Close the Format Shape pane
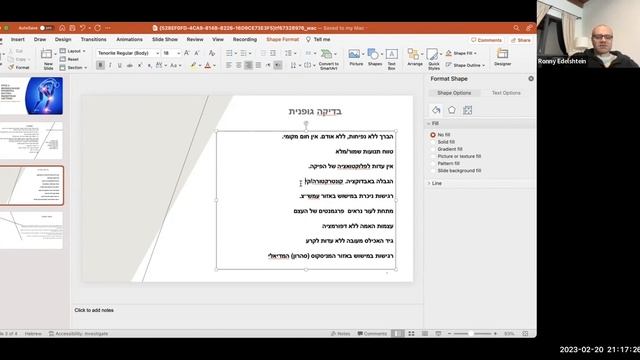Viewport: 640px width, 360px height. (531, 78)
